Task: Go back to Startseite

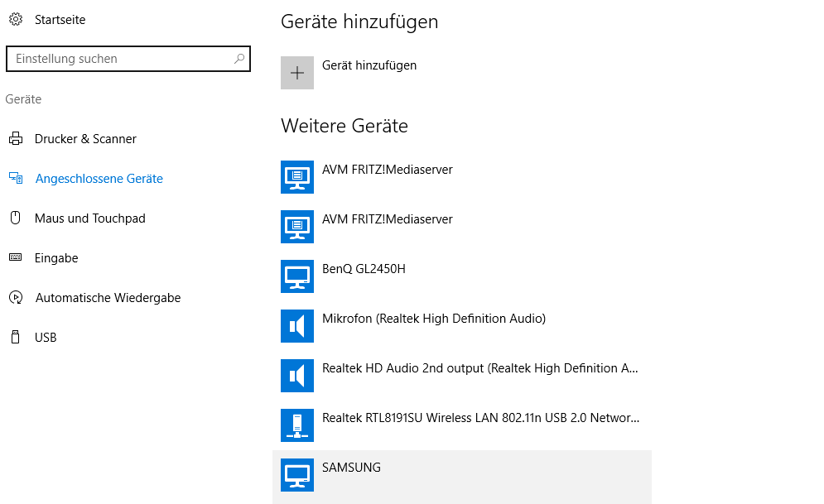Action: (x=60, y=19)
